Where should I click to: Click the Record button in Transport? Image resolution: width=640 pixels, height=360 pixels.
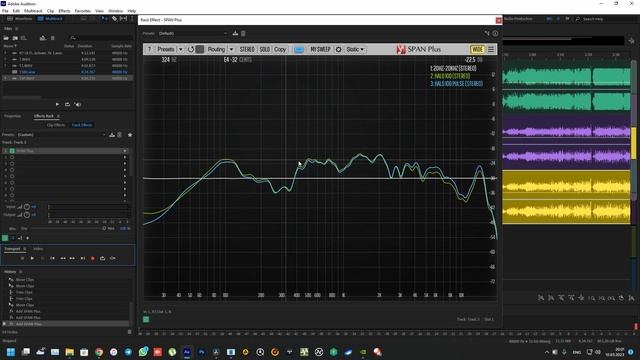point(93,258)
